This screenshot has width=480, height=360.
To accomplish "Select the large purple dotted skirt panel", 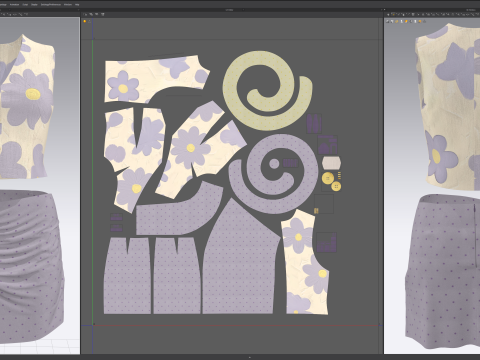I will (x=238, y=267).
